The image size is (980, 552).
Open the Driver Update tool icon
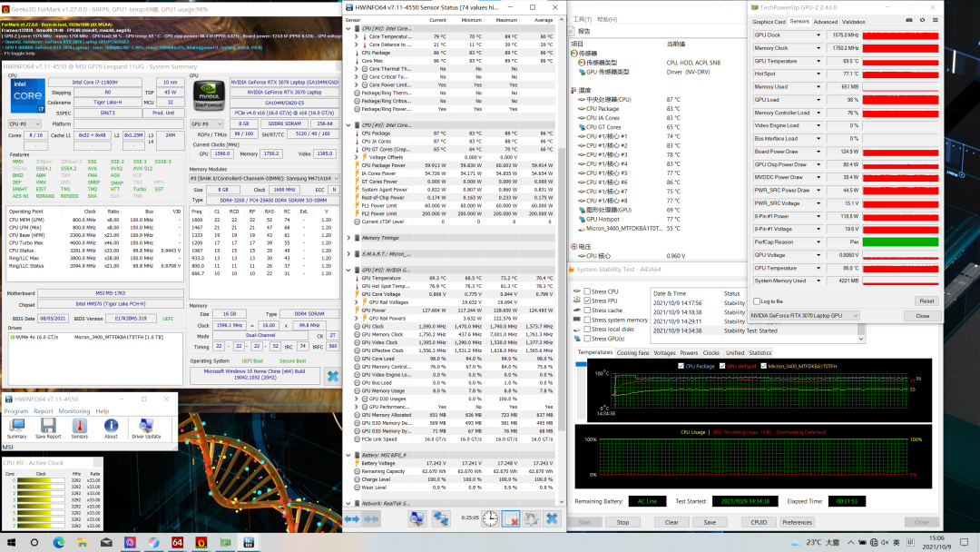(x=145, y=426)
